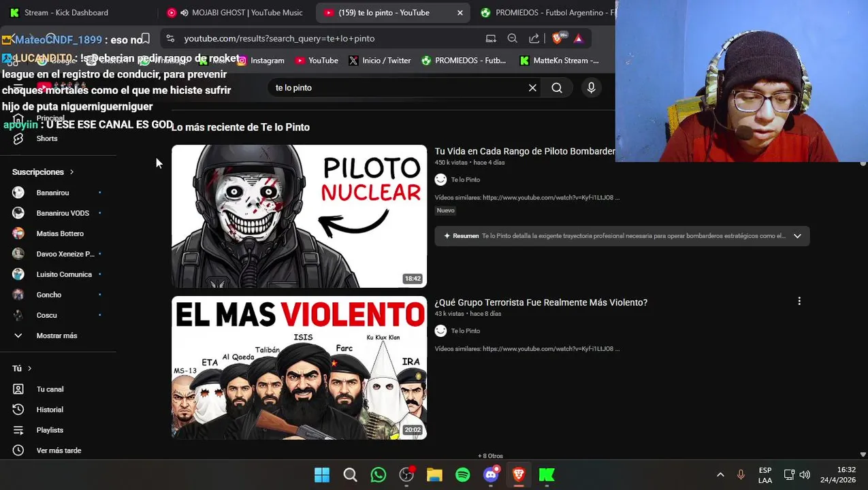
Task: Click the share page icon in address bar
Action: (534, 39)
